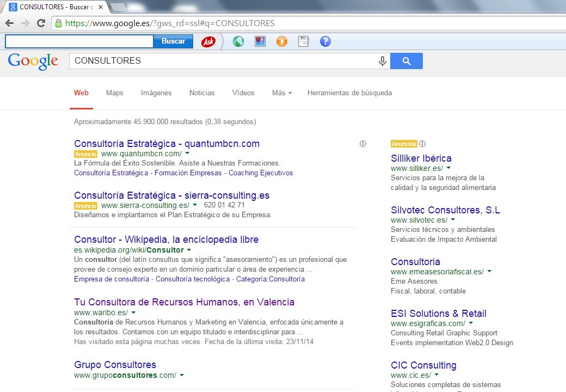Click the blue help question mark icon
Screen dimensions: 566x392
(x=325, y=41)
